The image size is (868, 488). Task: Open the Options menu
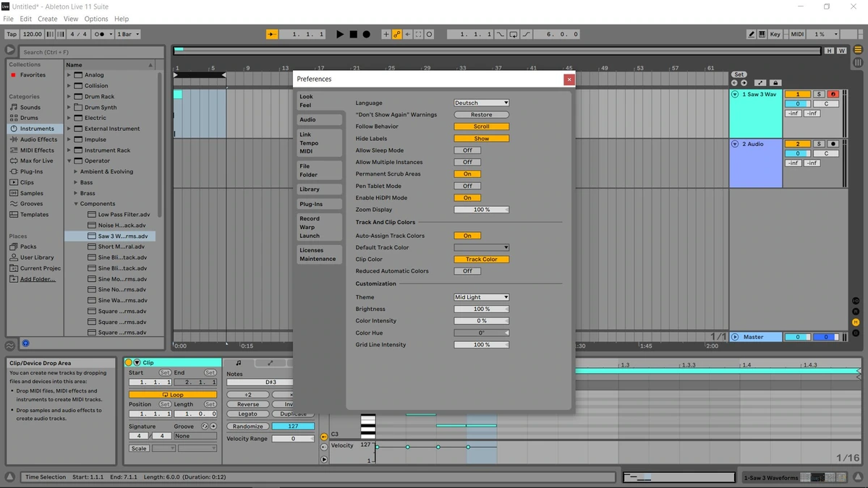(96, 19)
